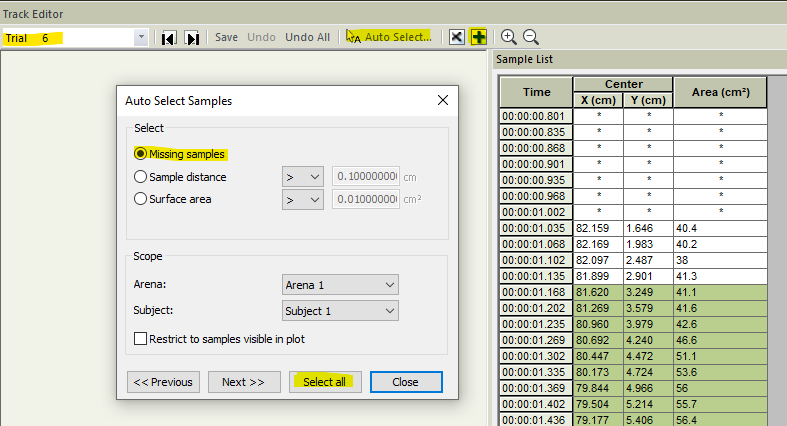Image resolution: width=787 pixels, height=426 pixels.
Task: Zoom in with the magnifier plus icon
Action: point(508,37)
